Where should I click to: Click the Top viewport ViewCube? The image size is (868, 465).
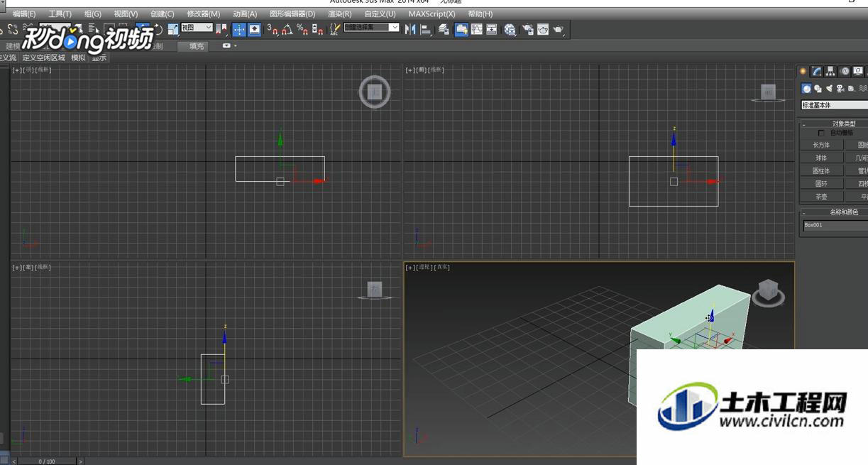click(x=375, y=92)
